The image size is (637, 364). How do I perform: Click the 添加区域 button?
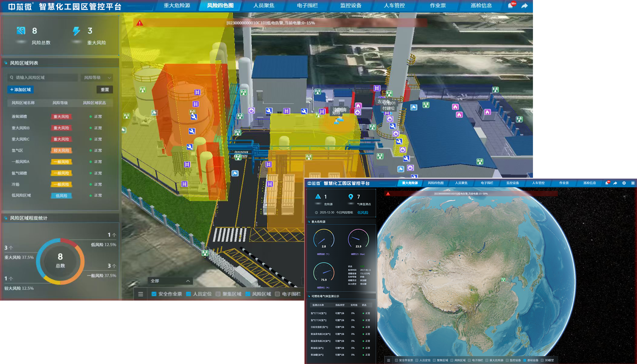(x=21, y=89)
